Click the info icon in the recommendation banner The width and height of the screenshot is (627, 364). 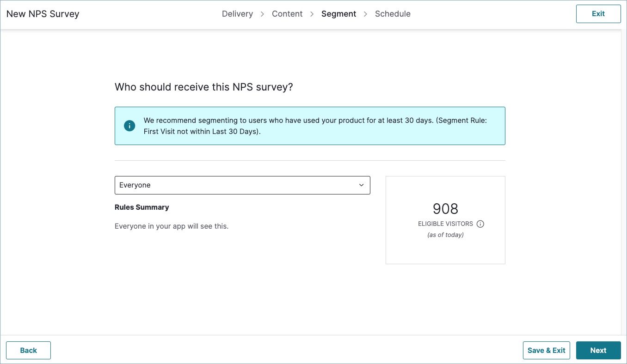coord(129,126)
